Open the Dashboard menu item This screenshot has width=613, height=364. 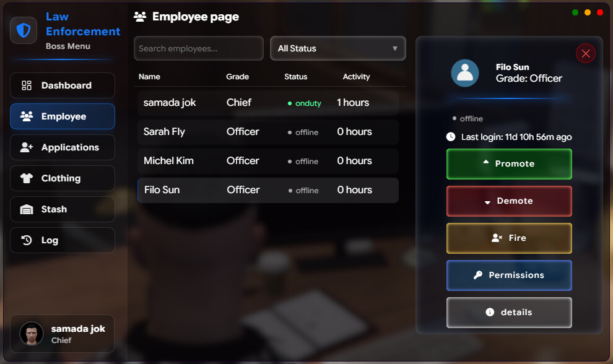(63, 85)
